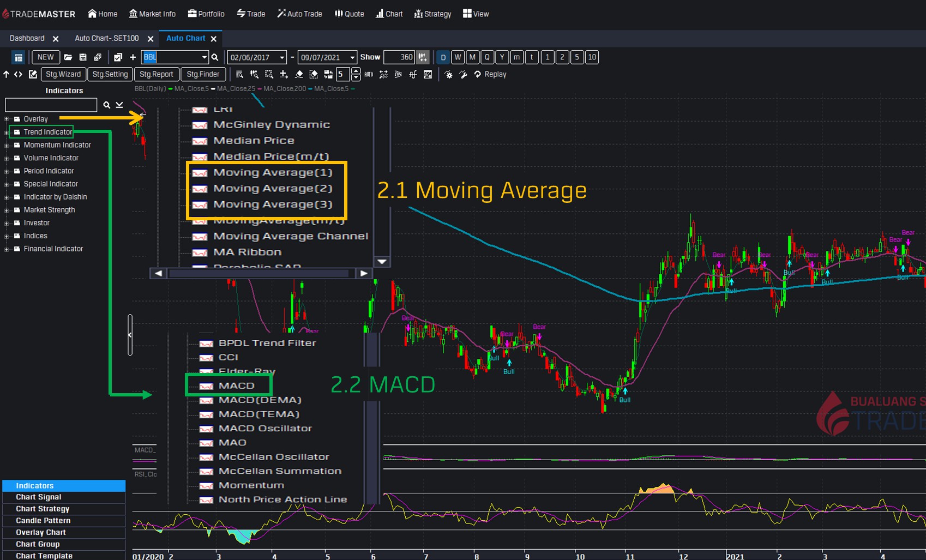This screenshot has width=926, height=560.
Task: Select the AUTO scale icon on the toolbar
Action: tap(369, 74)
